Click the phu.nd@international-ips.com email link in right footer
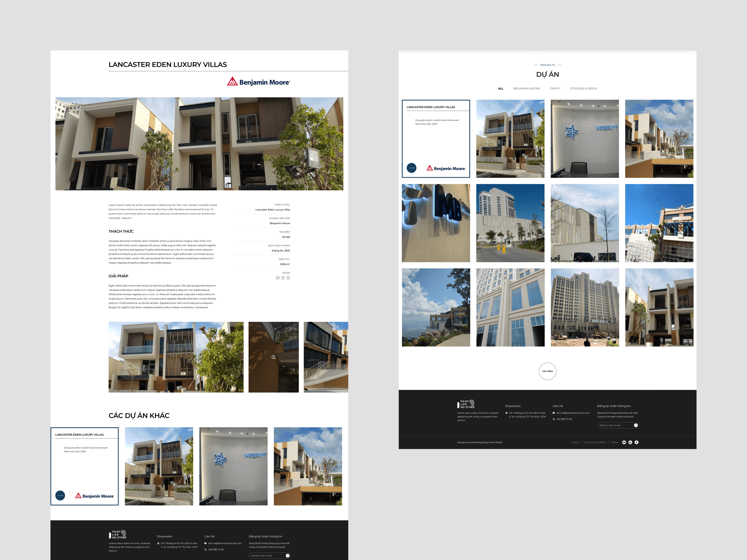Image resolution: width=747 pixels, height=560 pixels. click(x=573, y=413)
